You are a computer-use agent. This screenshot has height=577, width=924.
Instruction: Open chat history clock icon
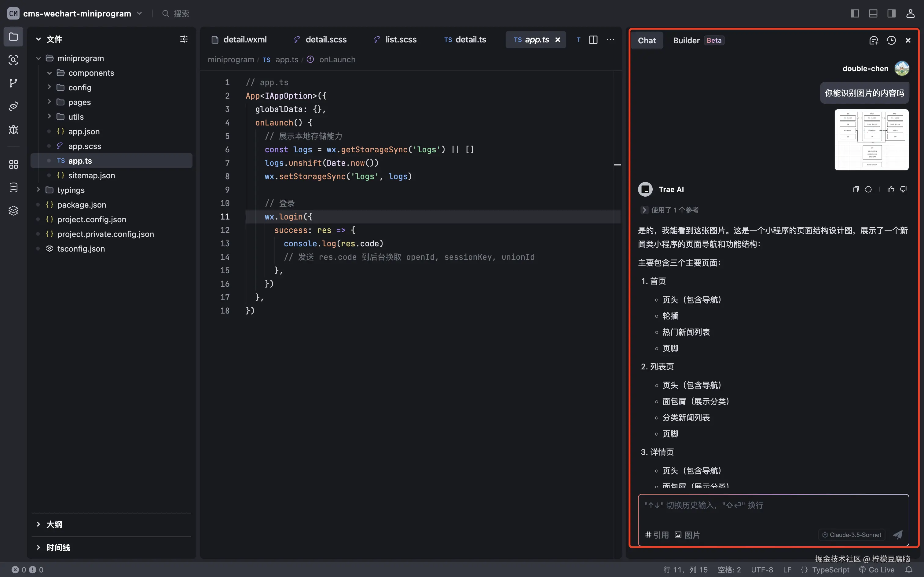891,40
